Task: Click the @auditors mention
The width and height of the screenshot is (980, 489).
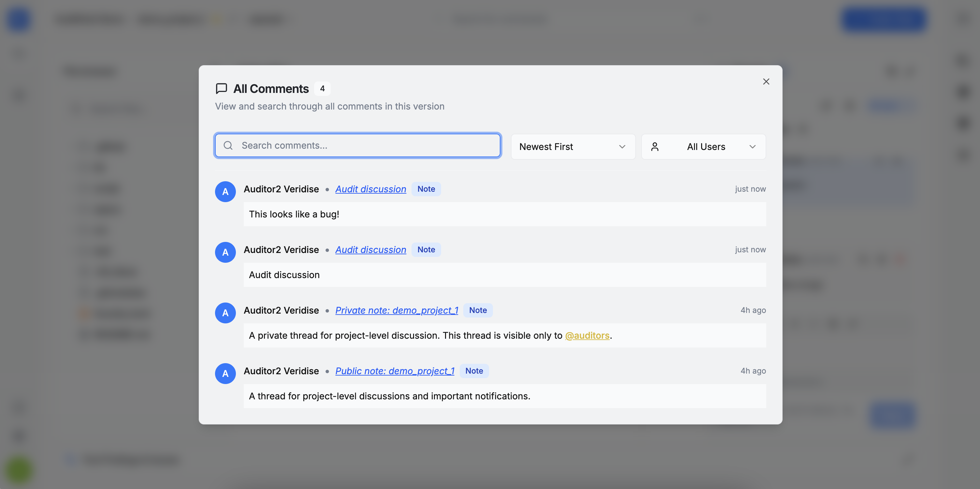Action: (587, 335)
